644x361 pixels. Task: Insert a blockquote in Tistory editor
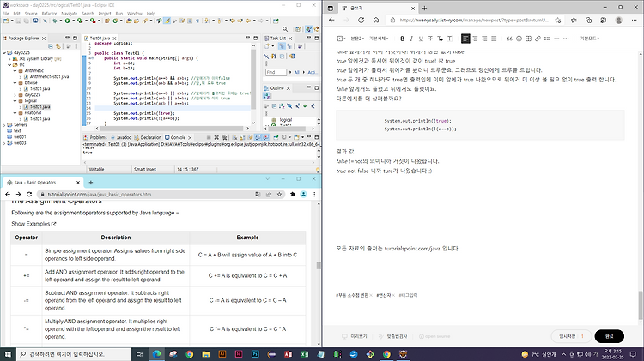pos(509,39)
